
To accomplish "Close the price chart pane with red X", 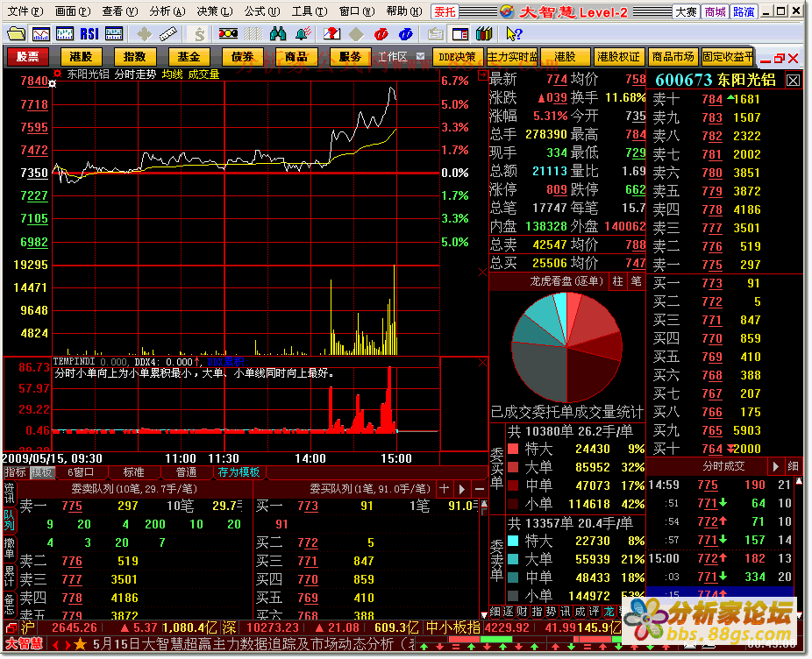I will pyautogui.click(x=482, y=273).
